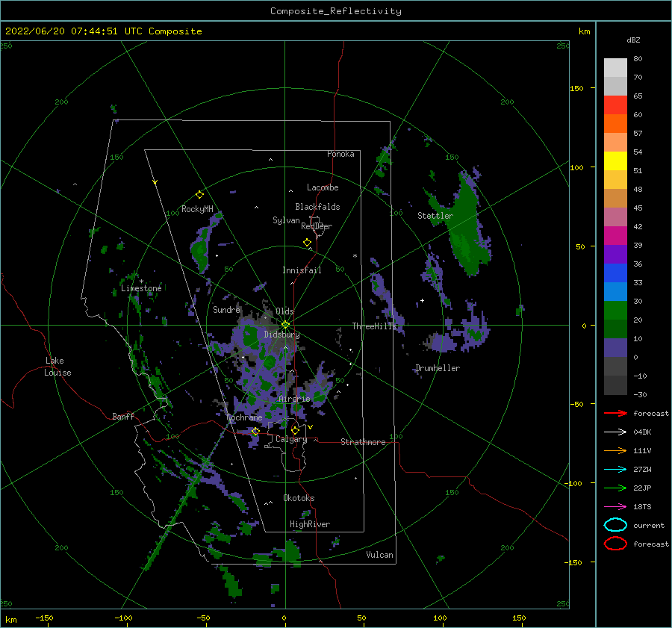Screen dimensions: 672x628
Task: Click the Okotoks city label
Action: pyautogui.click(x=299, y=498)
